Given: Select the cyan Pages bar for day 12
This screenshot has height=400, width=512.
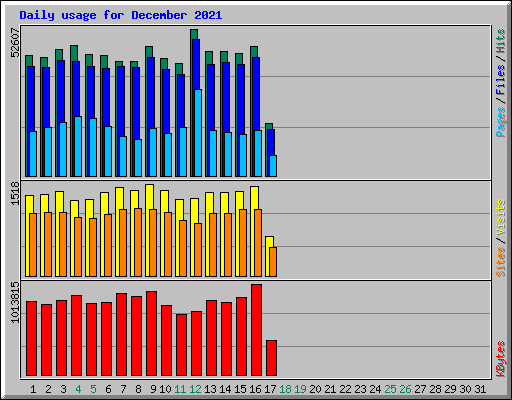Looking at the screenshot, I should click(x=198, y=133).
